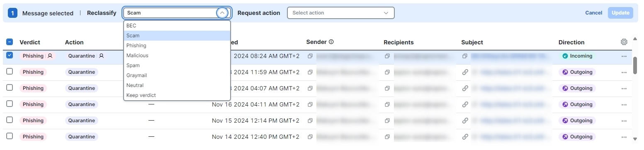Collapse the Reclassify dropdown chevron
The width and height of the screenshot is (644, 150).
222,13
